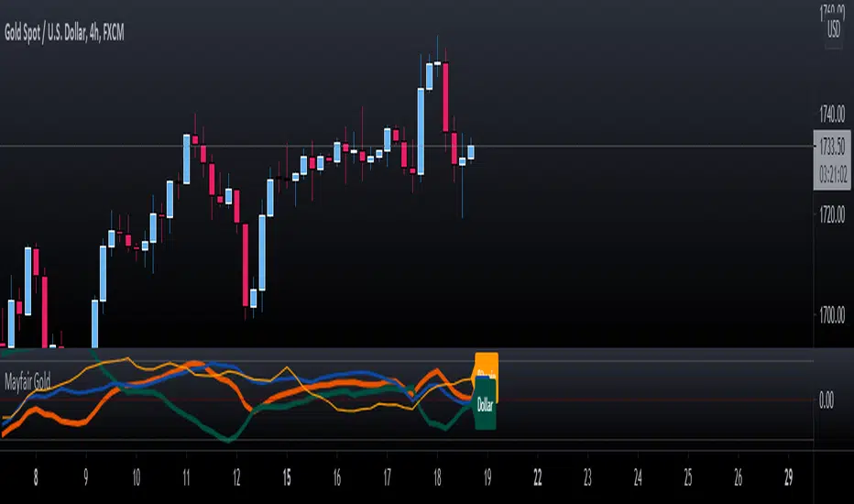Click the date label 16 on time axis
The height and width of the screenshot is (504, 854).
click(x=337, y=477)
